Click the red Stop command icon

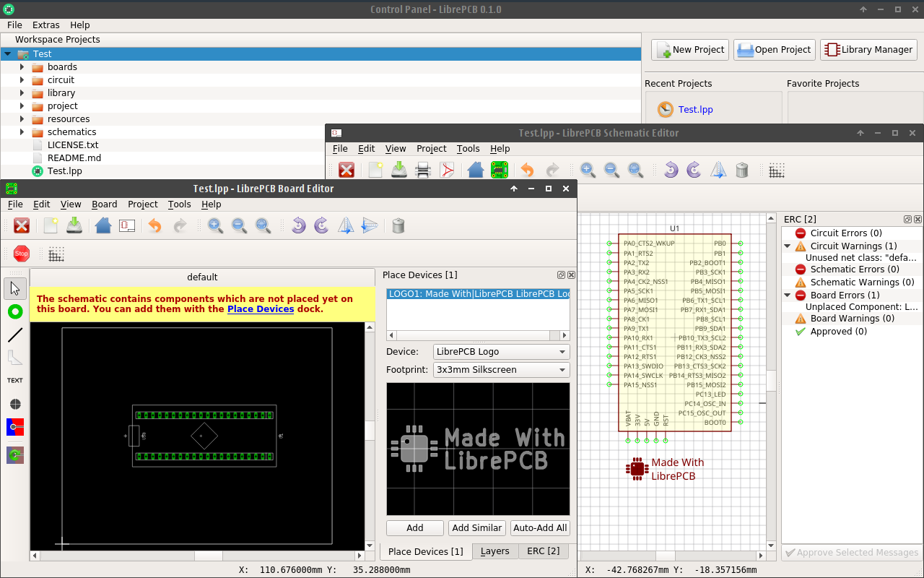(22, 254)
